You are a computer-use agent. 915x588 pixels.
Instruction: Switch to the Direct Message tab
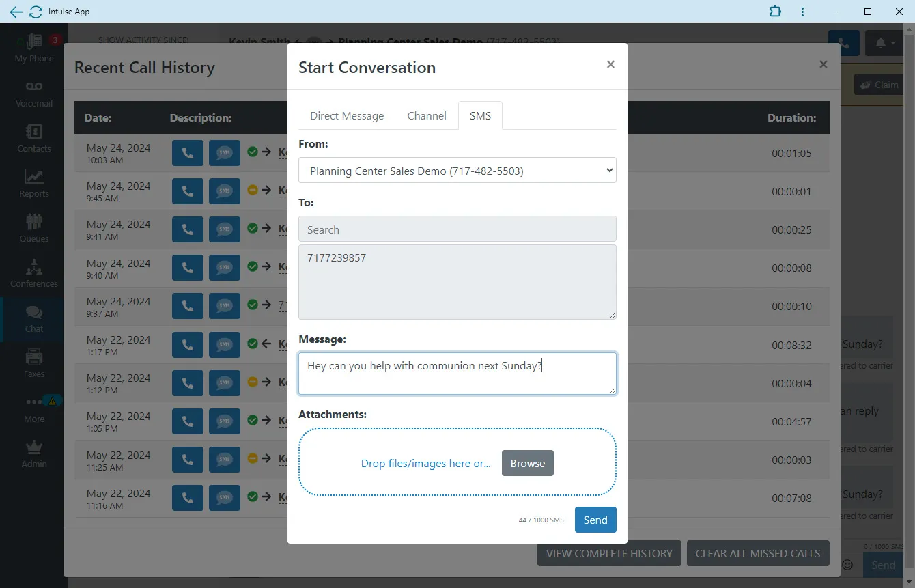click(346, 115)
